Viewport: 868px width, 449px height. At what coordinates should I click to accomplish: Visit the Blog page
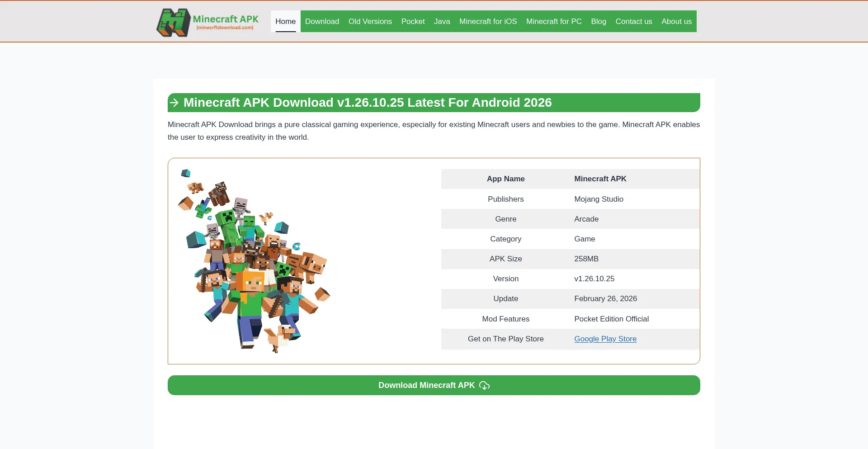(599, 21)
